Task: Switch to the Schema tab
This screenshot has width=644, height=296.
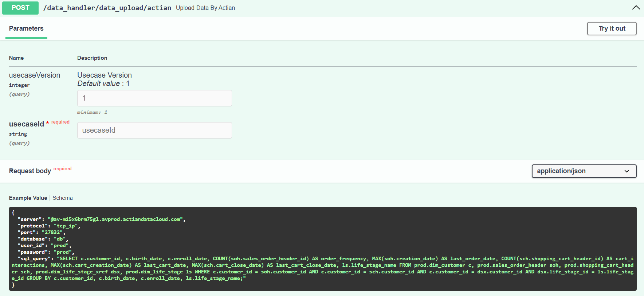Action: coord(63,198)
